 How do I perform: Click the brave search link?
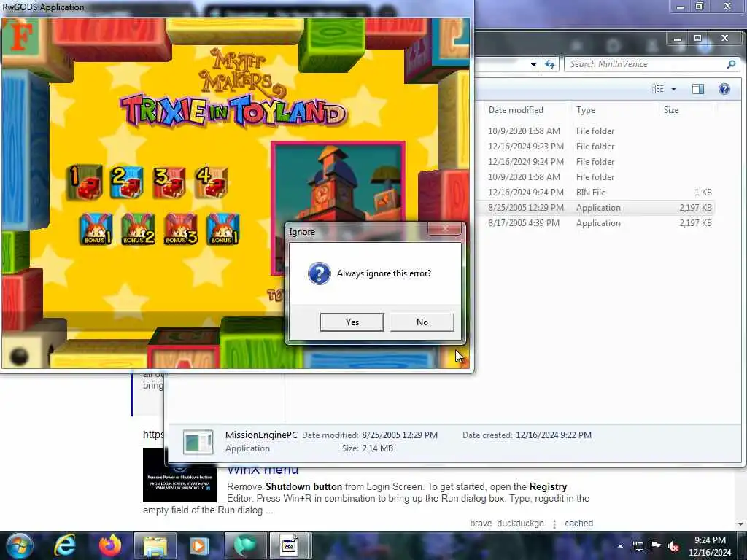(481, 524)
